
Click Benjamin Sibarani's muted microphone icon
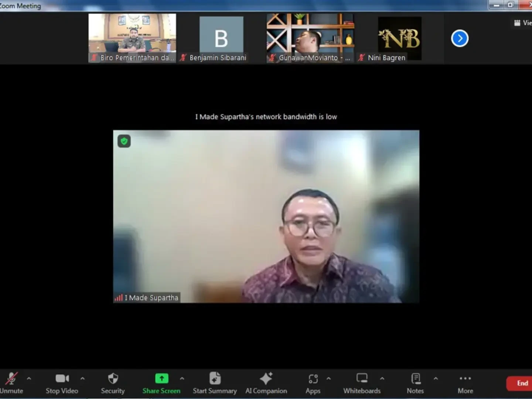click(x=183, y=58)
